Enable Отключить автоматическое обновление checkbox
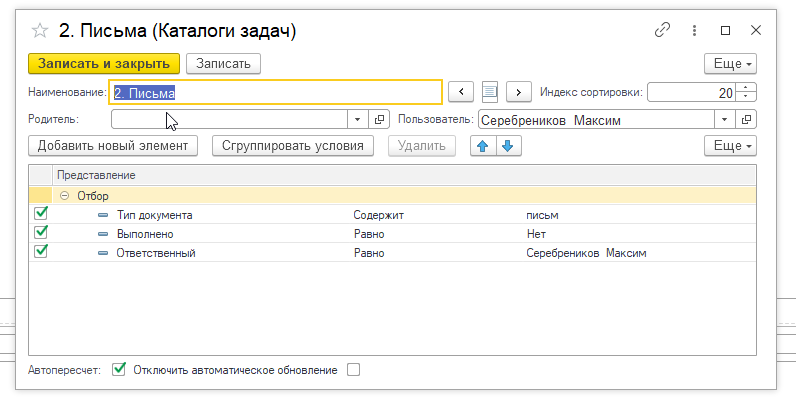796x403 pixels. [352, 370]
